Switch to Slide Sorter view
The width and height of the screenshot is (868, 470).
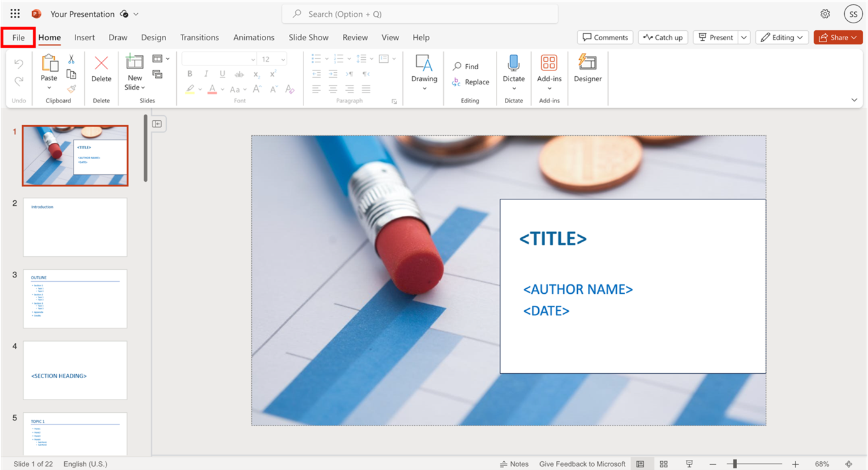tap(663, 464)
